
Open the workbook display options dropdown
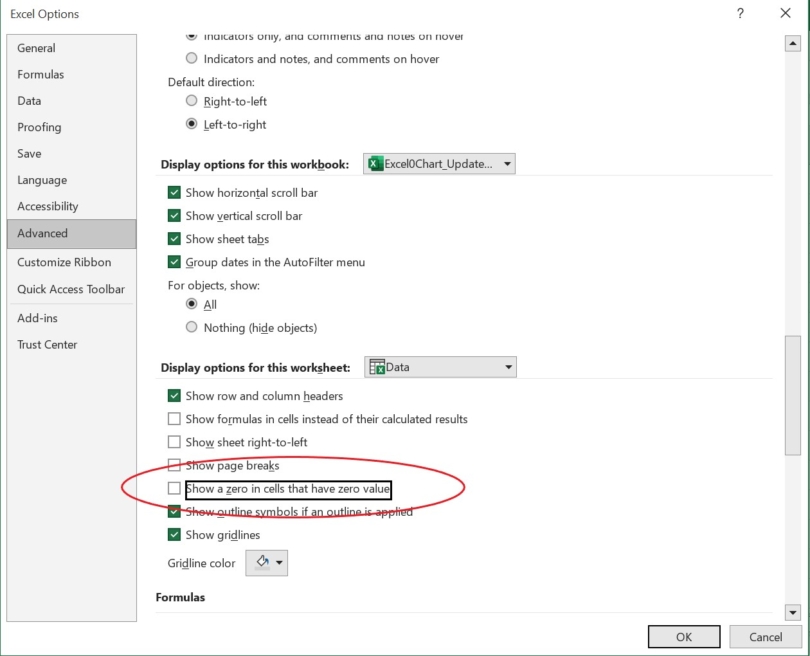(x=506, y=163)
